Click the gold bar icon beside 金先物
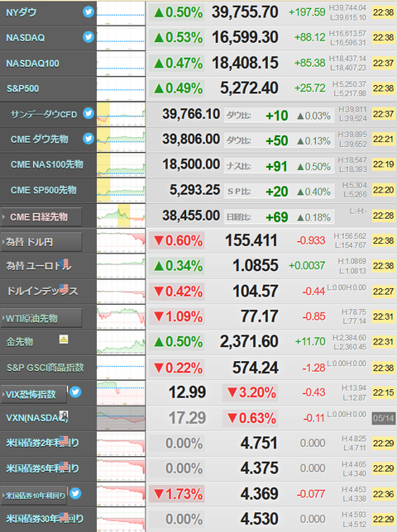This screenshot has height=532, width=397. [64, 339]
